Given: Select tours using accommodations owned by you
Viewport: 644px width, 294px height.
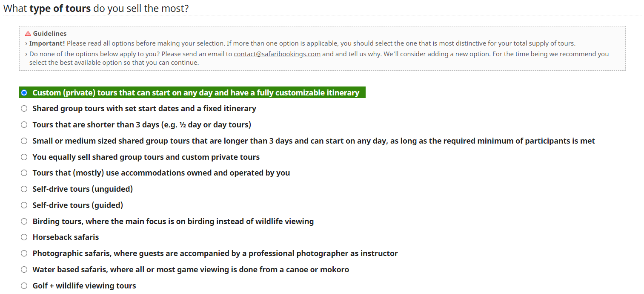Looking at the screenshot, I should (24, 173).
